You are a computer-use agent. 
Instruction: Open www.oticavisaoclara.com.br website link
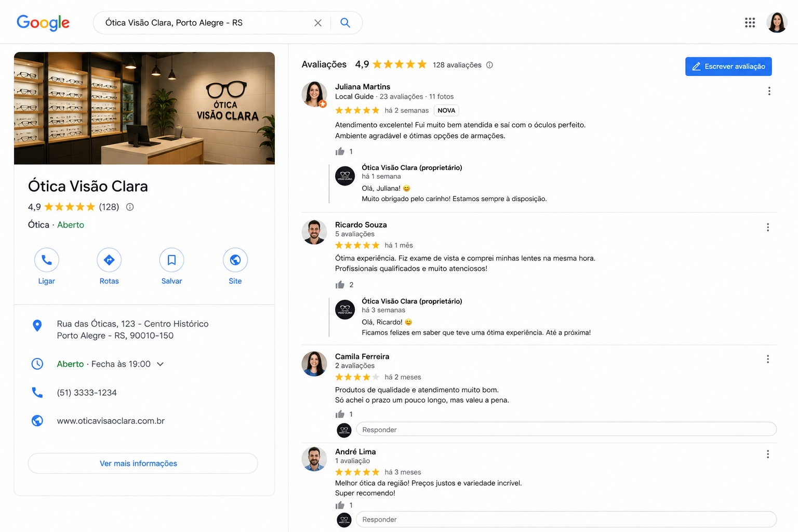[111, 421]
